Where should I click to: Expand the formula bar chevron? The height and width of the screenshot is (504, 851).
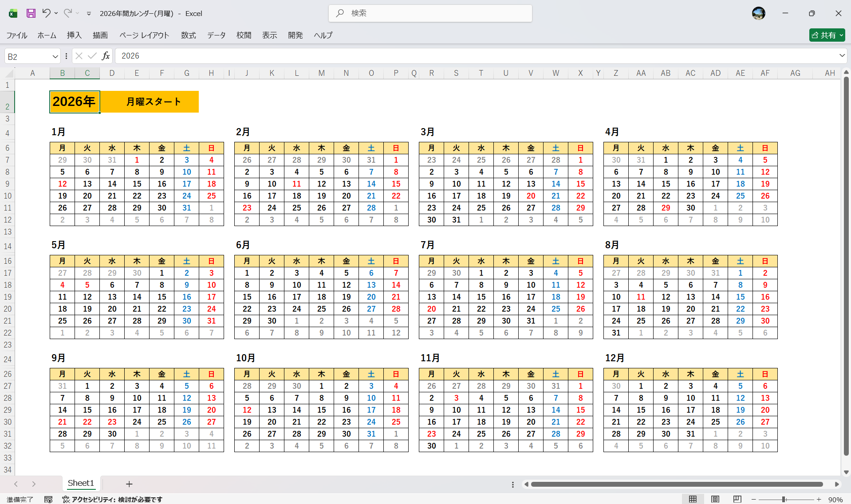842,56
